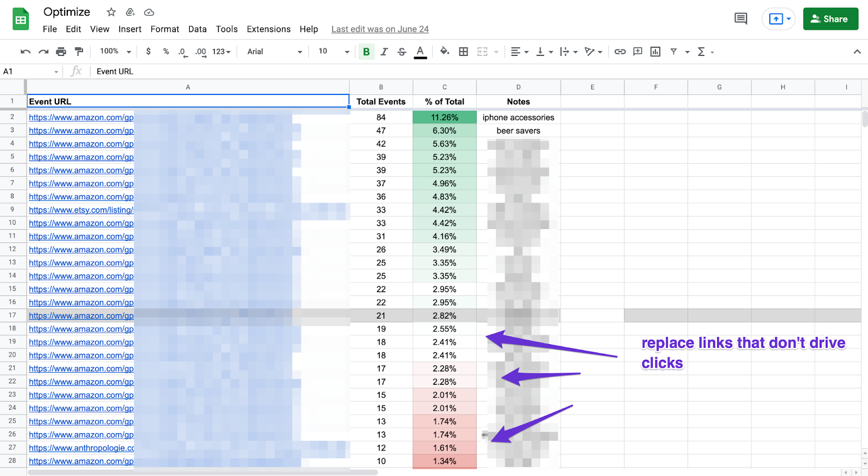The height and width of the screenshot is (476, 868).
Task: Open the 123 number format dropdown
Action: (x=221, y=52)
